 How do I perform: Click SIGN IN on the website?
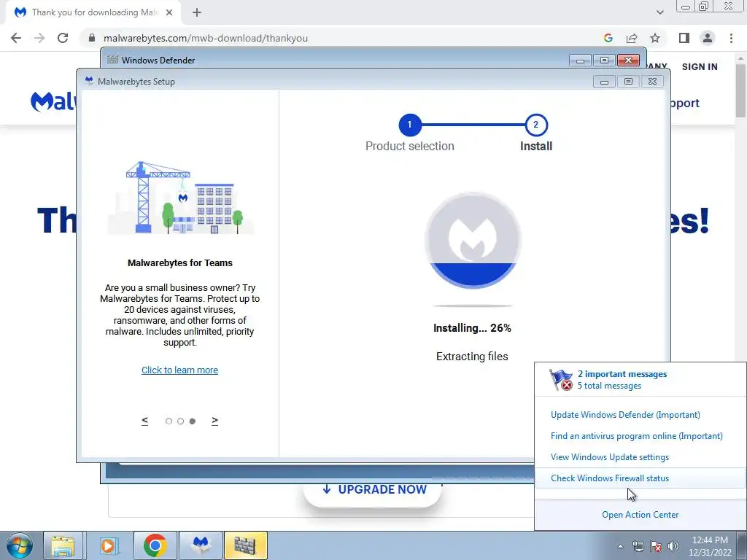pyautogui.click(x=700, y=66)
